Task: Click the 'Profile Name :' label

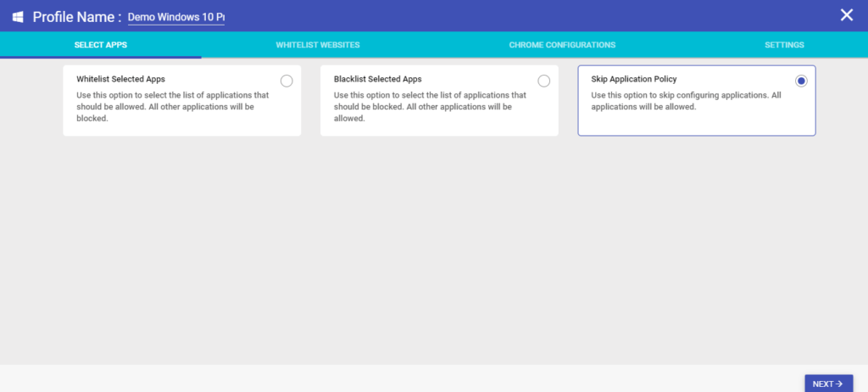Action: click(x=77, y=17)
